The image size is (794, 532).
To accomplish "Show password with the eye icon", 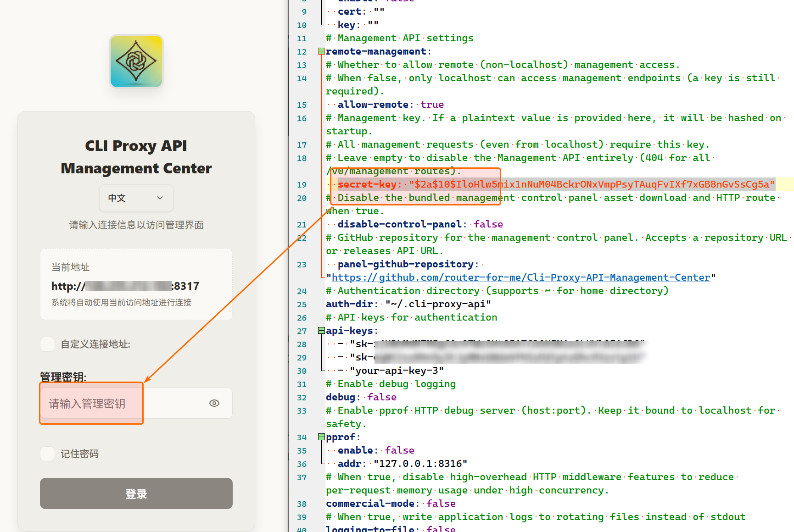I will pyautogui.click(x=214, y=403).
